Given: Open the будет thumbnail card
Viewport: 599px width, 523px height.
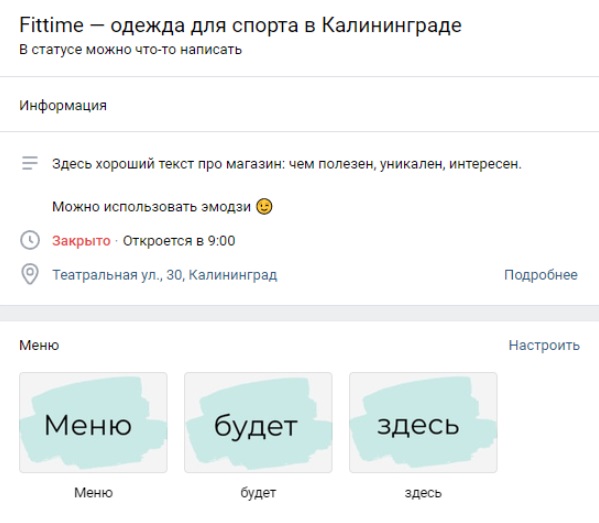Looking at the screenshot, I should (x=258, y=423).
